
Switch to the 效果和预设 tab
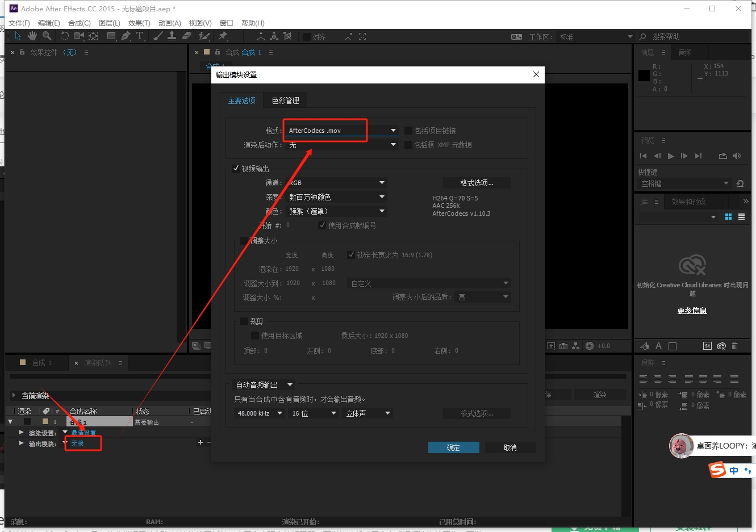tap(688, 202)
